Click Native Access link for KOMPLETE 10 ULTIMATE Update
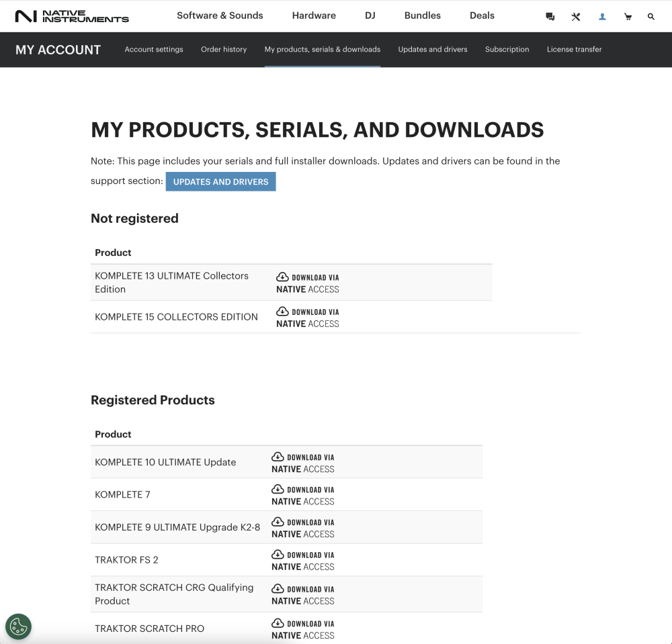This screenshot has width=672, height=644. point(303,463)
